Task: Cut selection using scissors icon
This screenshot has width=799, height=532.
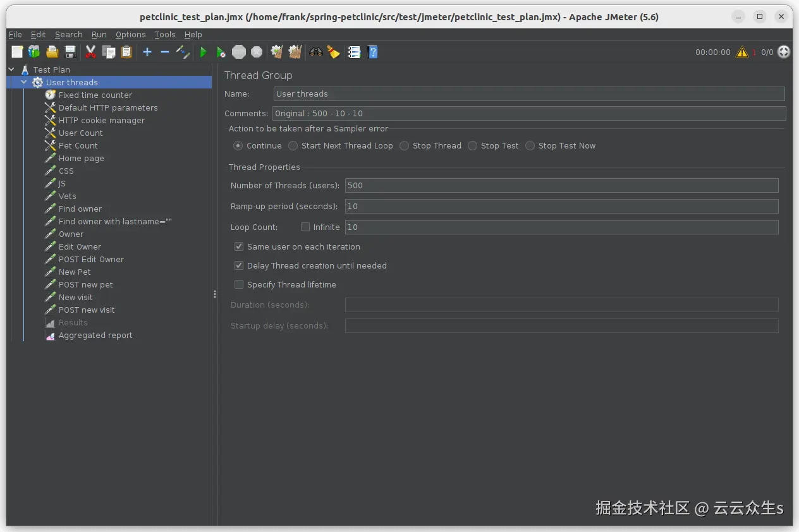Action: (x=91, y=52)
